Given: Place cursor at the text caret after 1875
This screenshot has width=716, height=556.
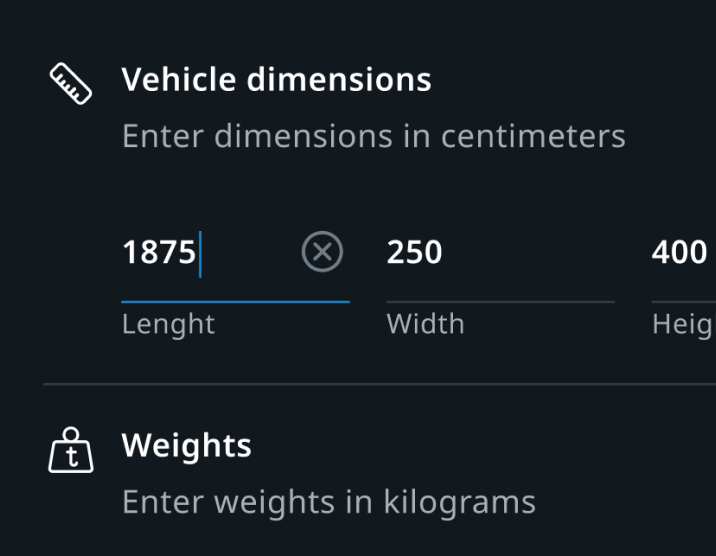Looking at the screenshot, I should pyautogui.click(x=200, y=253).
